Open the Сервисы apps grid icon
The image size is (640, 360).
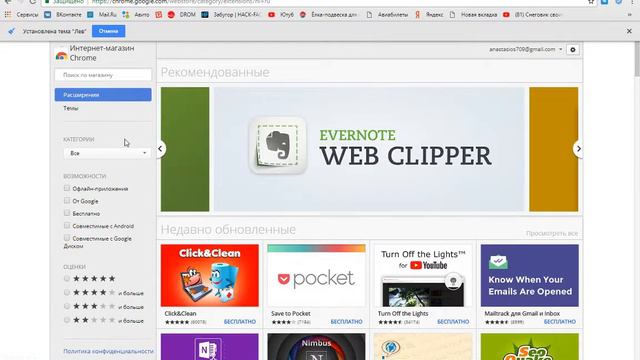(x=8, y=14)
